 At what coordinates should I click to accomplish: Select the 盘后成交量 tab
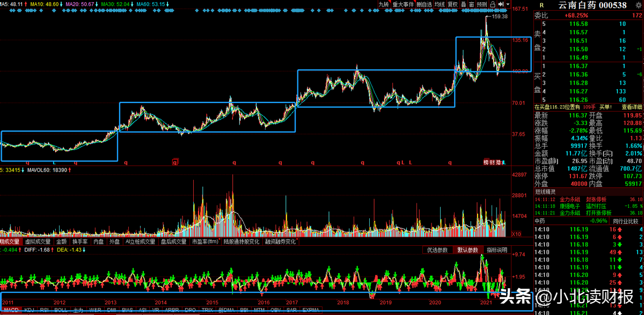pos(173,242)
